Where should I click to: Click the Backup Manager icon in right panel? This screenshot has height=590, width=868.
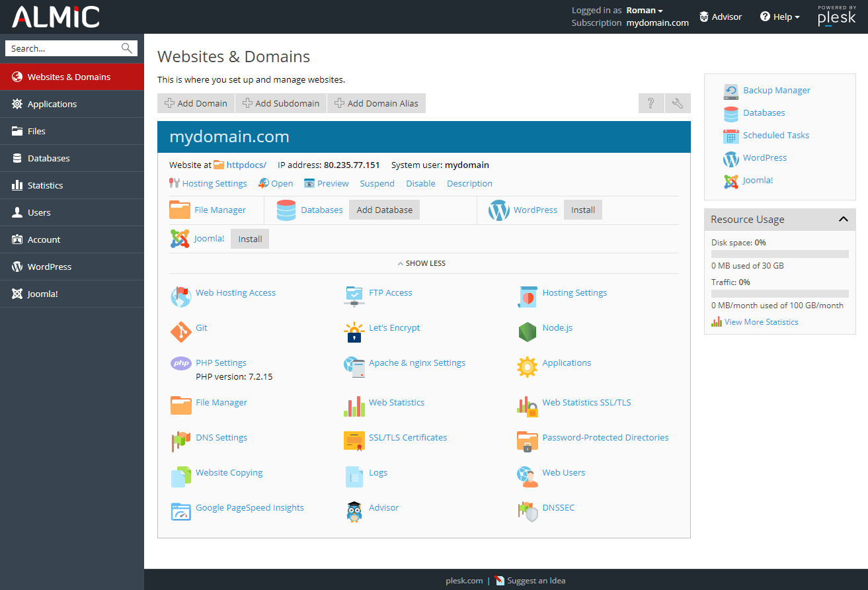(x=730, y=91)
